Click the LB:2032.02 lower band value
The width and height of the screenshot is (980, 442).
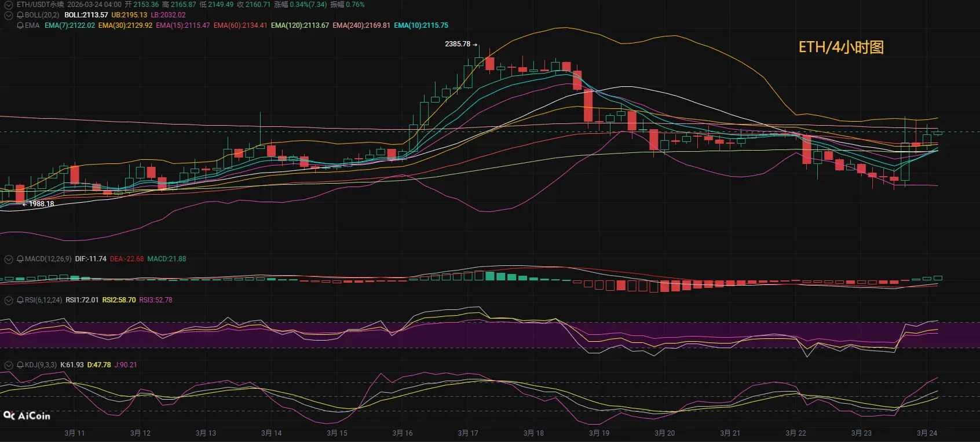coord(168,15)
